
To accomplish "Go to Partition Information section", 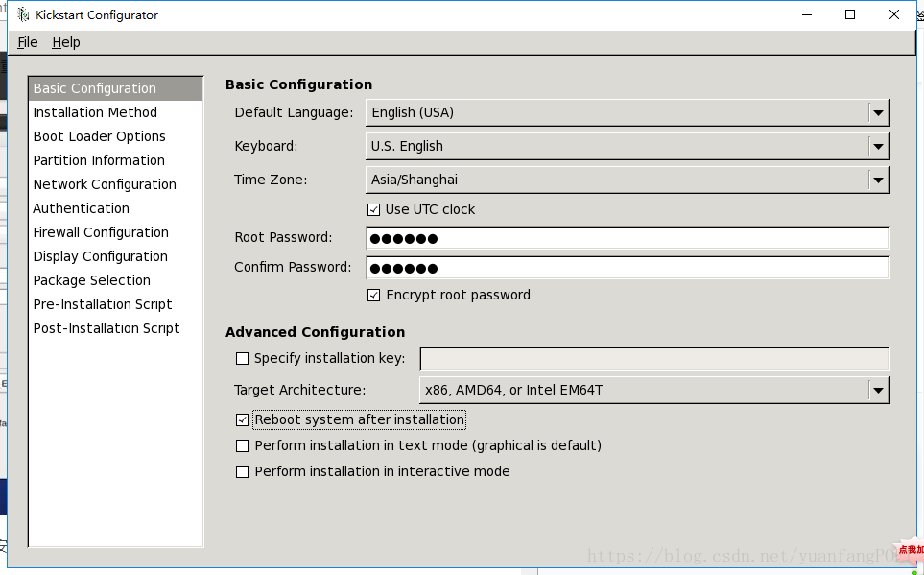I will click(x=115, y=160).
